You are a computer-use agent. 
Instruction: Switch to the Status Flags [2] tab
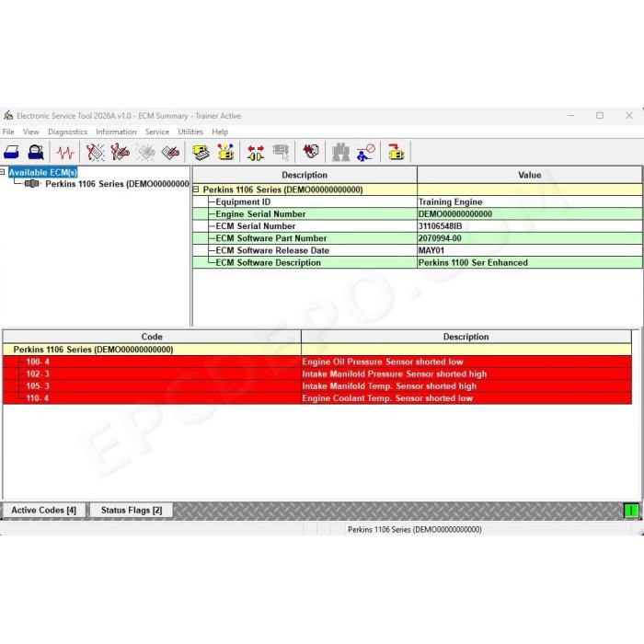point(132,510)
